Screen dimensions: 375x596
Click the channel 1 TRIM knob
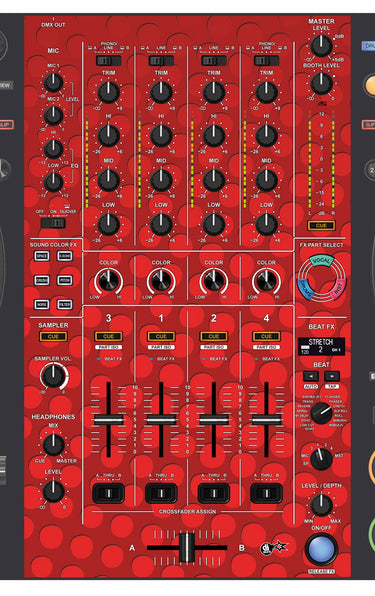point(161,92)
